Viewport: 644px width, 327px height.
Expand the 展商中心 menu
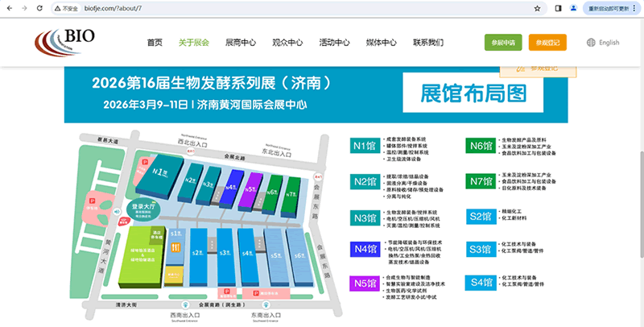[x=240, y=43]
